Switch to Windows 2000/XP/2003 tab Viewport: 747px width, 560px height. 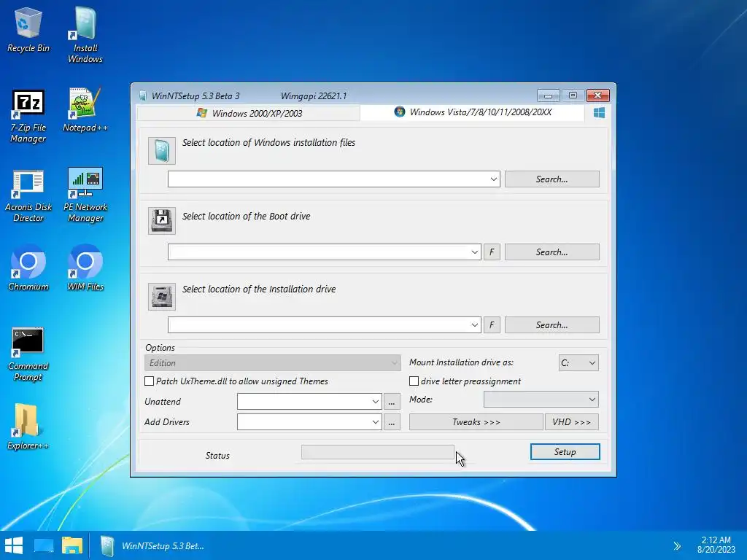point(249,113)
